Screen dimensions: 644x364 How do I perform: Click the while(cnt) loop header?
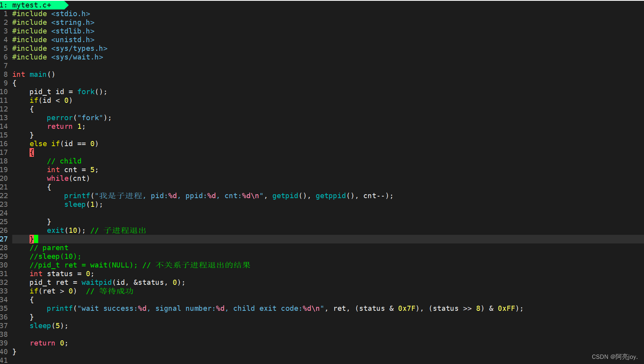69,178
